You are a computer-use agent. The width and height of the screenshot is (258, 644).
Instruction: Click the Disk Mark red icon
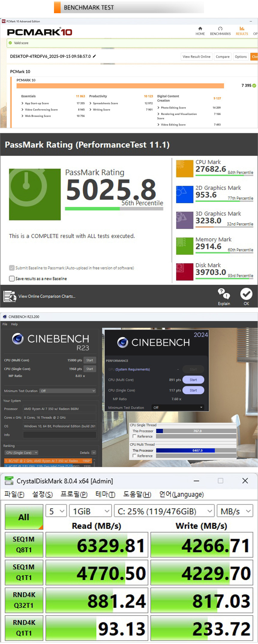click(x=184, y=272)
